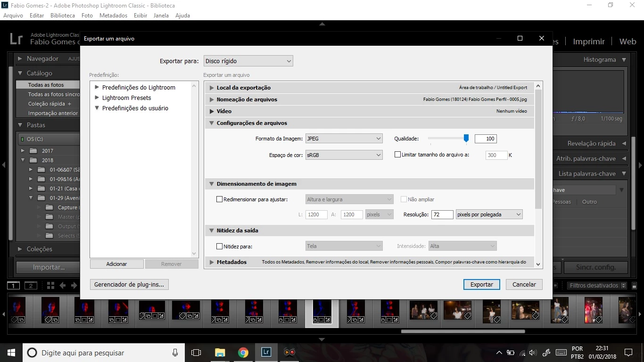Click the Qualidade value field showing 100
The height and width of the screenshot is (362, 644).
point(486,139)
